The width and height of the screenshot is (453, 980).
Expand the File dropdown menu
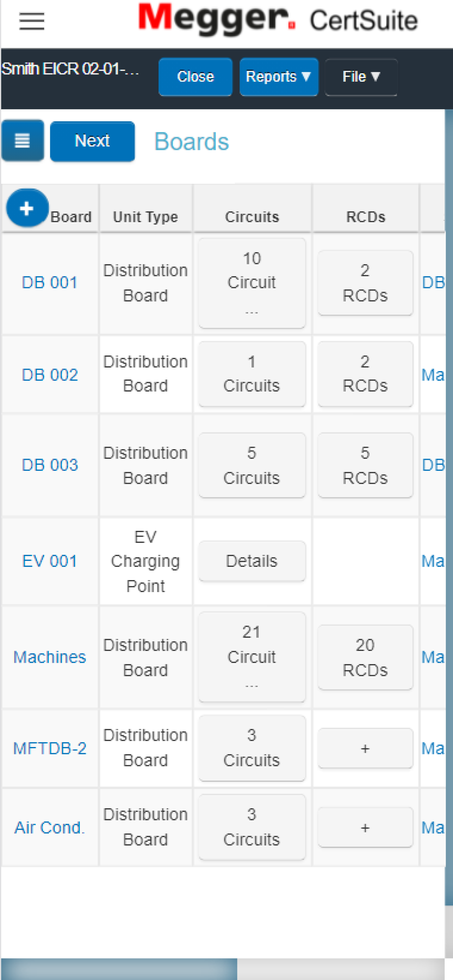tap(361, 77)
